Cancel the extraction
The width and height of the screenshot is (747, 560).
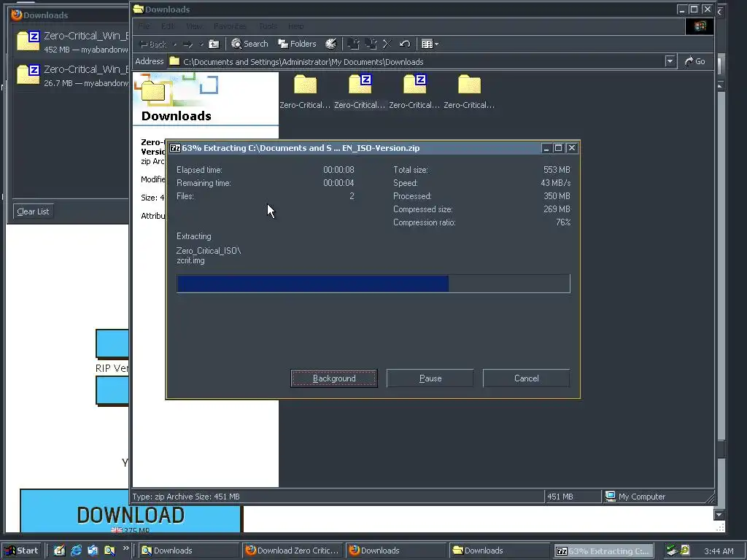[x=527, y=378]
